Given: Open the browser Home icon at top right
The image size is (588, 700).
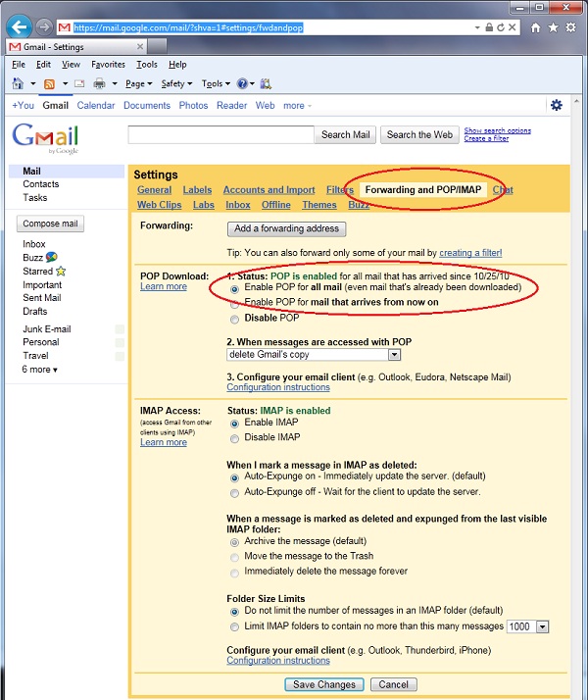Looking at the screenshot, I should point(535,27).
